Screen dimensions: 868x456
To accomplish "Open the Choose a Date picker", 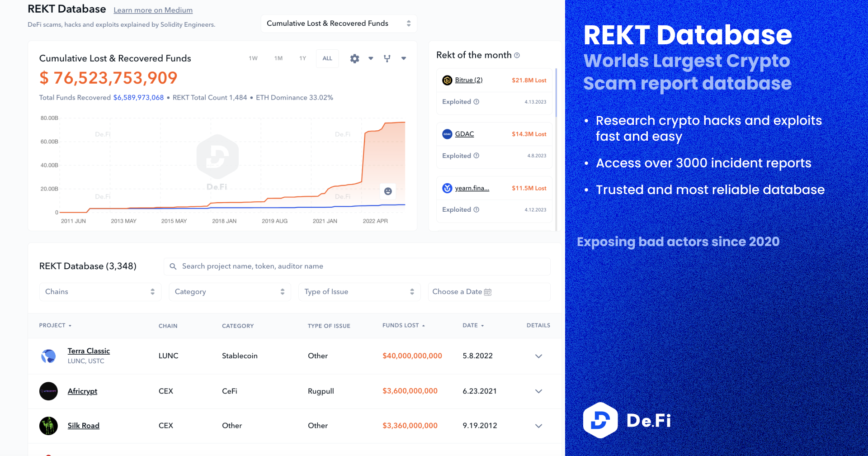I will click(x=489, y=292).
